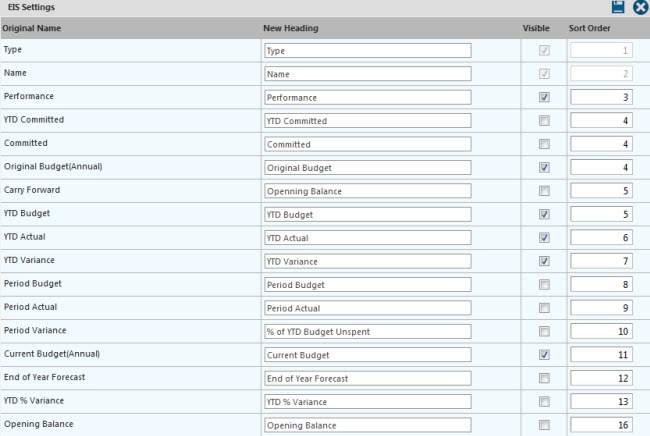Click the Performance New Heading field

(x=368, y=97)
